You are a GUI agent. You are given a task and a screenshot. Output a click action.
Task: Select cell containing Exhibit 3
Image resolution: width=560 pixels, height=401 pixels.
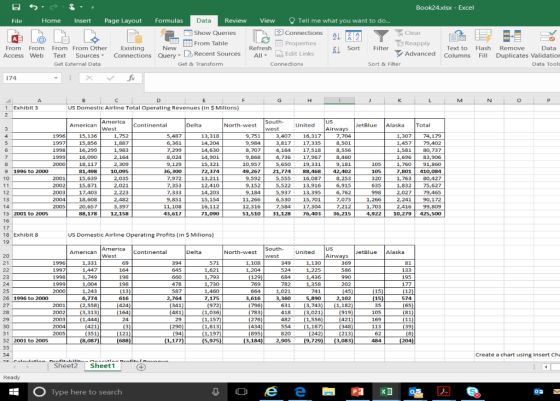[39, 107]
